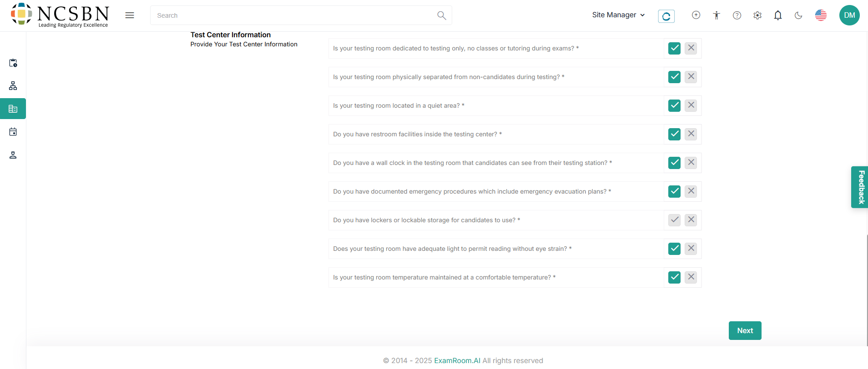Open the Feedback side tab
This screenshot has height=369, width=868.
[x=860, y=187]
